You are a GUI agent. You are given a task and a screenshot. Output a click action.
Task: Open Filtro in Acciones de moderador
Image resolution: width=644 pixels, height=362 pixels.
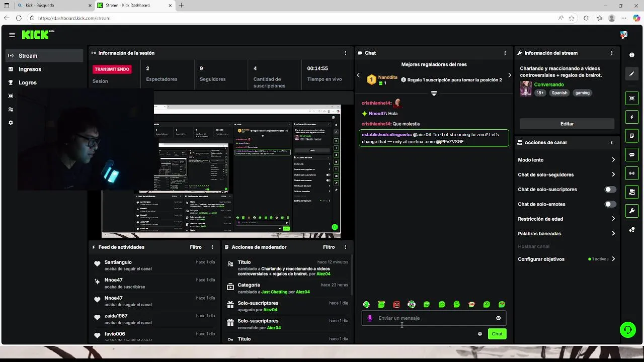coord(329,247)
